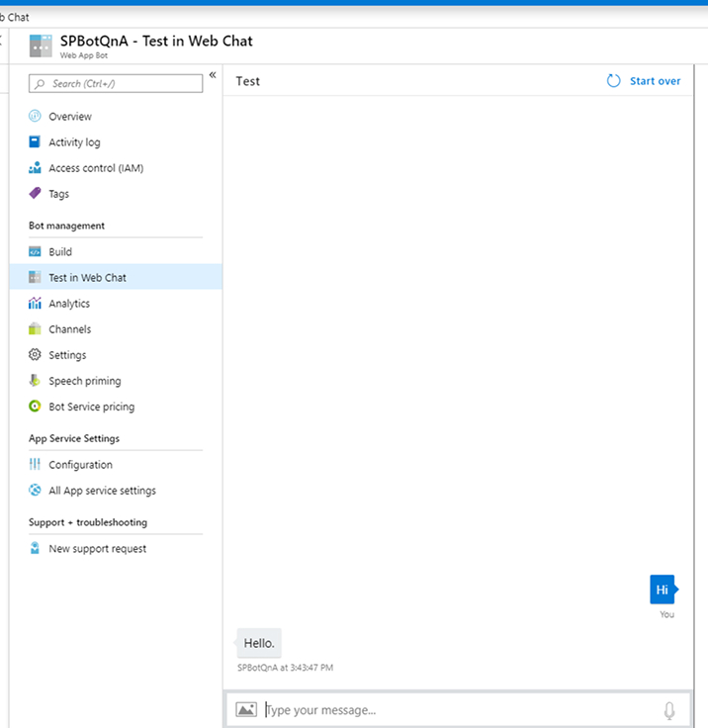The width and height of the screenshot is (708, 728).
Task: Click the New support request person icon
Action: click(x=35, y=548)
